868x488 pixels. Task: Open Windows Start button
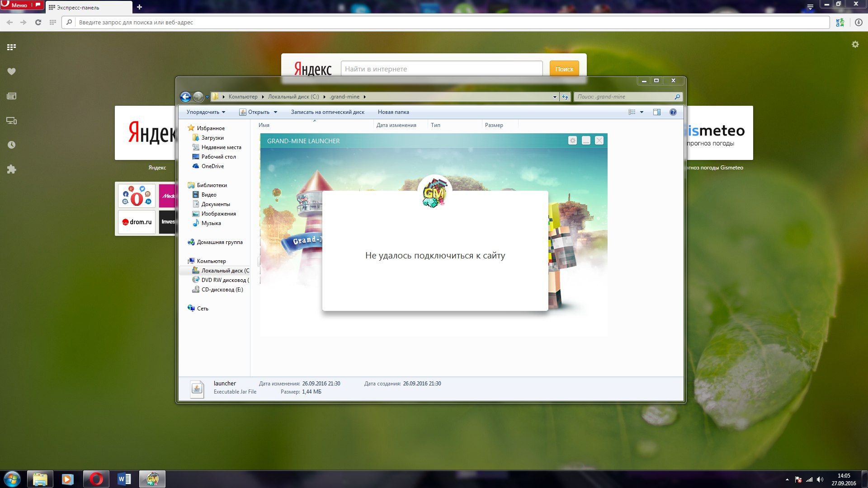[x=12, y=479]
